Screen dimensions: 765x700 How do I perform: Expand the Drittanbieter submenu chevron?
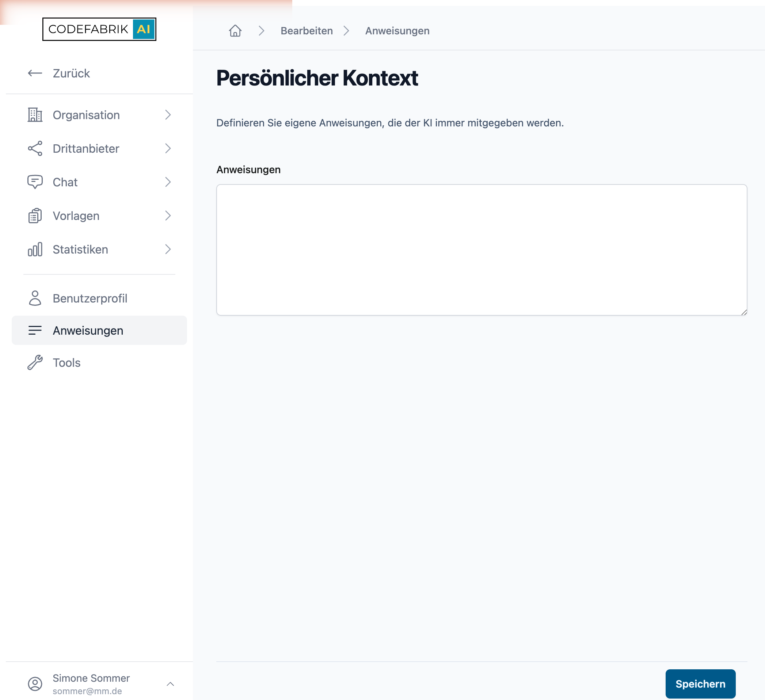[168, 148]
